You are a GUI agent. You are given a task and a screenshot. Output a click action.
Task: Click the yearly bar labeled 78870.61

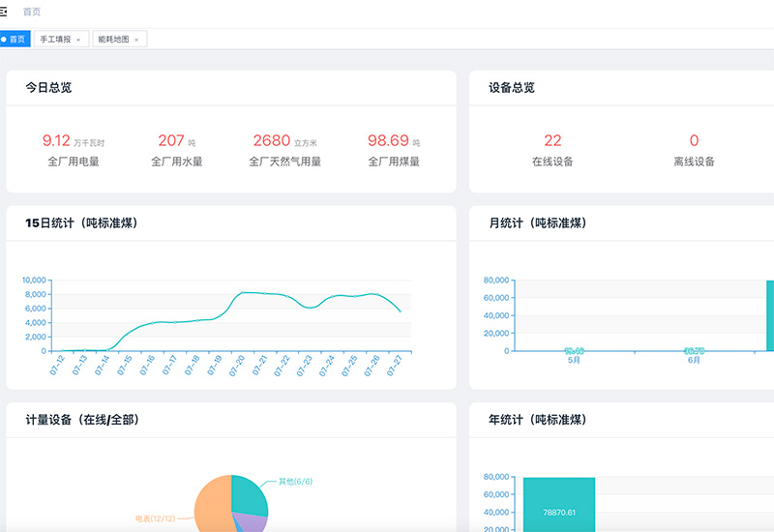pos(559,505)
